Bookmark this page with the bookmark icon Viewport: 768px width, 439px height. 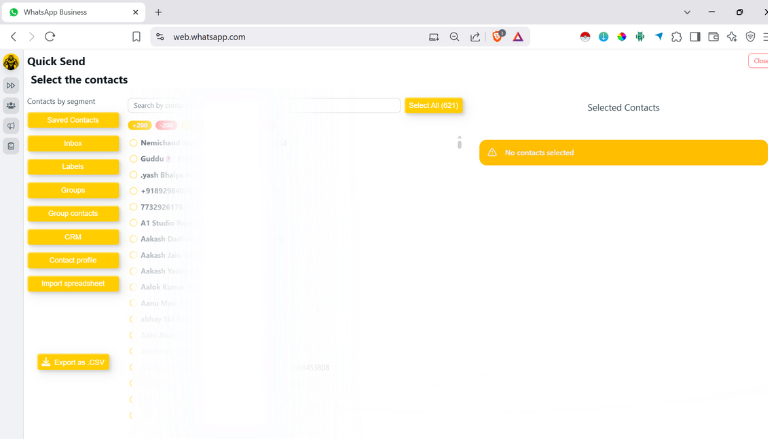136,37
